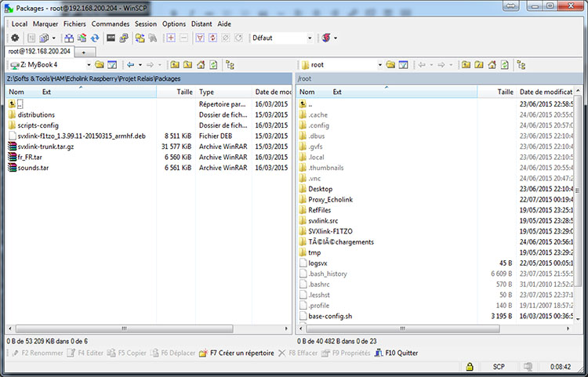Open the remote root directory dropdown

coord(380,65)
